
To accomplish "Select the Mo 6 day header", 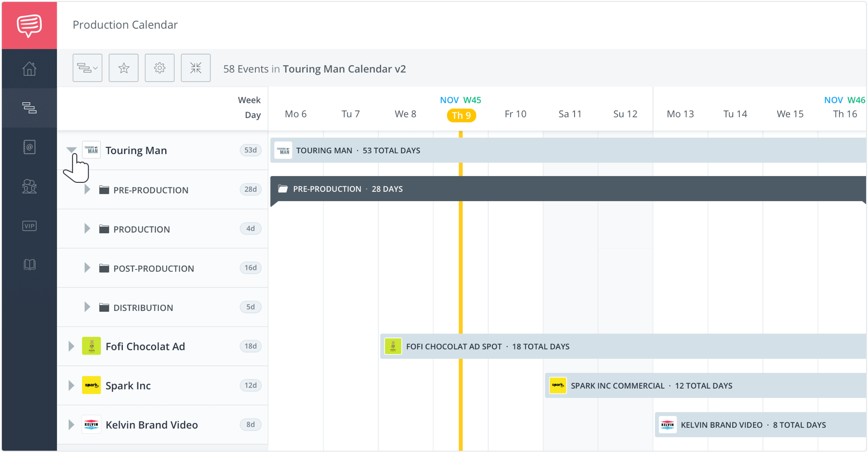I will [x=296, y=114].
